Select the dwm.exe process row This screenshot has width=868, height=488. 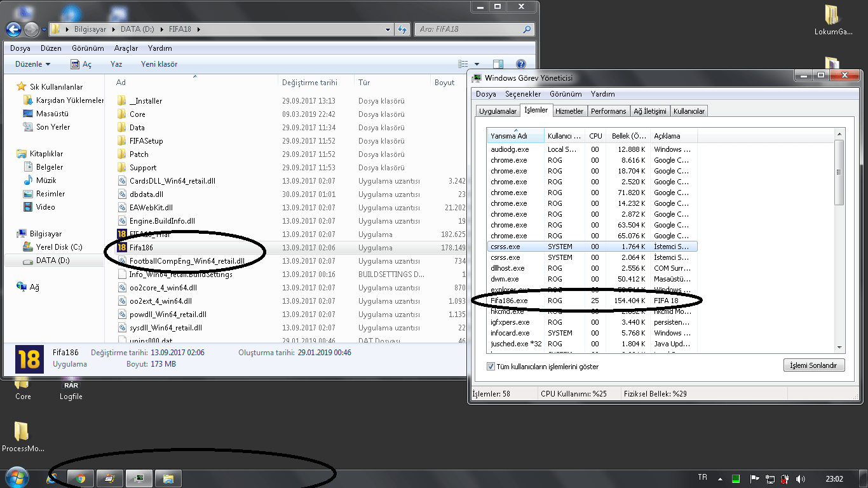pos(592,279)
